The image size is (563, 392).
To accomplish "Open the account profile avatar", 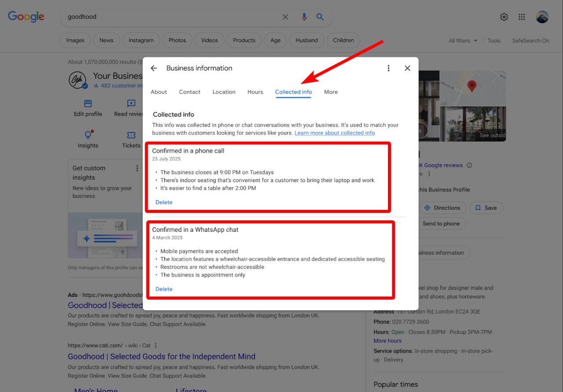I will (x=542, y=17).
